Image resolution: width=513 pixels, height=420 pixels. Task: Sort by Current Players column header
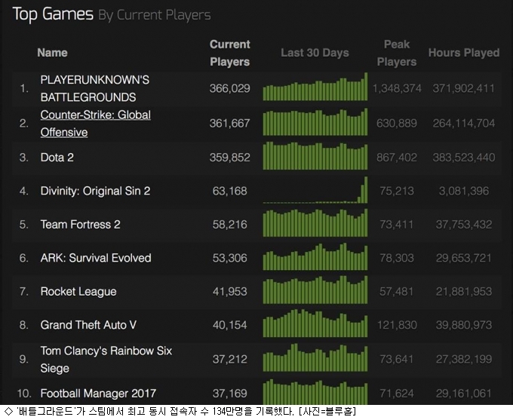pos(229,53)
